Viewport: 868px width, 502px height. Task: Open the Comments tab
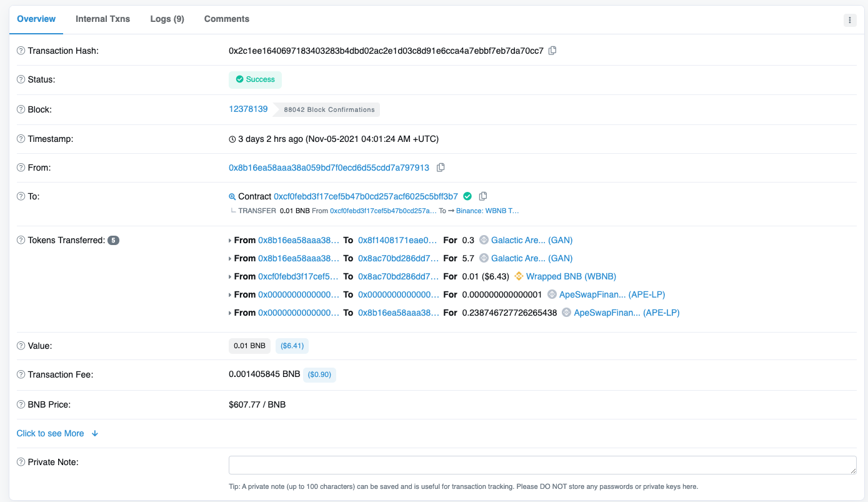click(226, 19)
